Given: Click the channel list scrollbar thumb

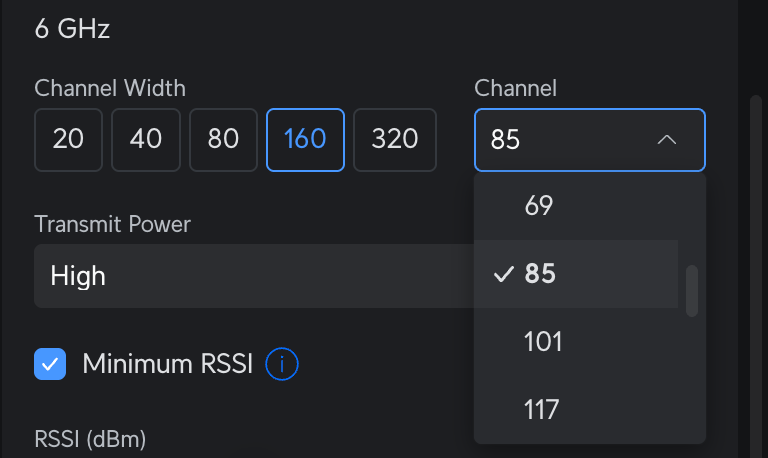Looking at the screenshot, I should pos(691,291).
